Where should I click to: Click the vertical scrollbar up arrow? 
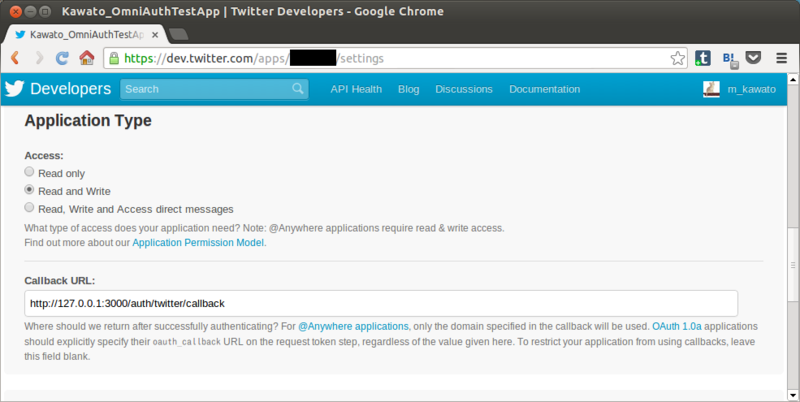pyautogui.click(x=793, y=79)
